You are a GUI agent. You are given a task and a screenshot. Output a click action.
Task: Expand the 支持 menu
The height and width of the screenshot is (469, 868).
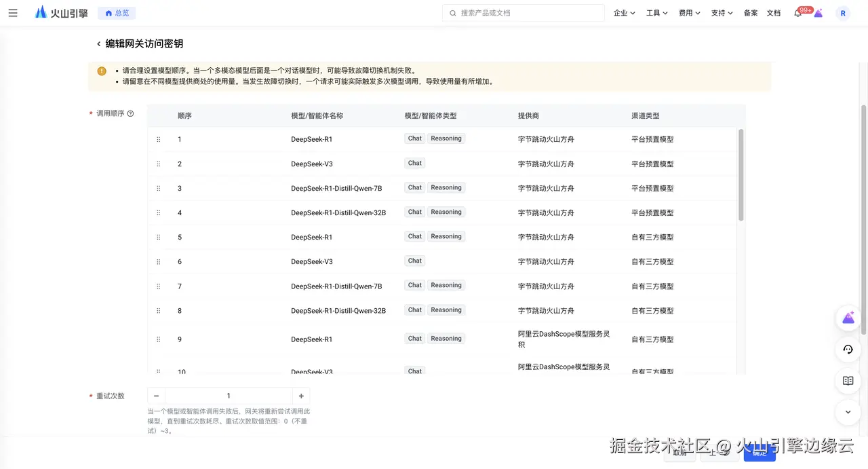tap(722, 13)
